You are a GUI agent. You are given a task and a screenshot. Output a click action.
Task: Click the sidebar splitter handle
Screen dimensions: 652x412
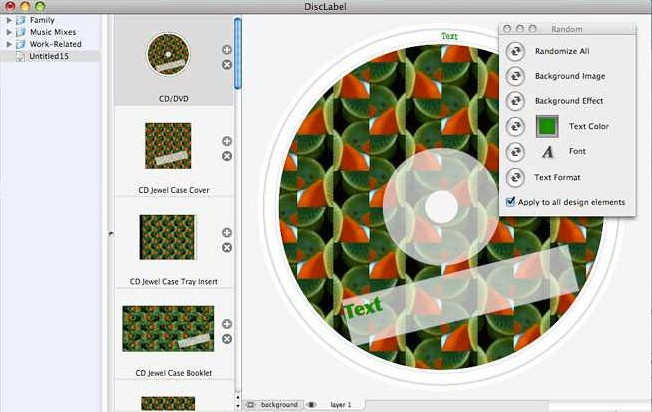point(111,234)
